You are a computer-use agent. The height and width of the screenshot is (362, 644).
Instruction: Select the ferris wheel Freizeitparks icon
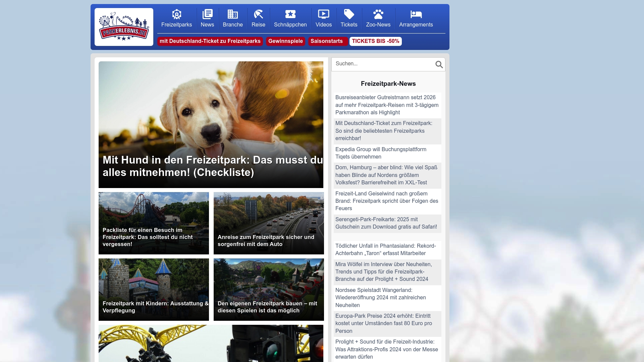coord(176,14)
